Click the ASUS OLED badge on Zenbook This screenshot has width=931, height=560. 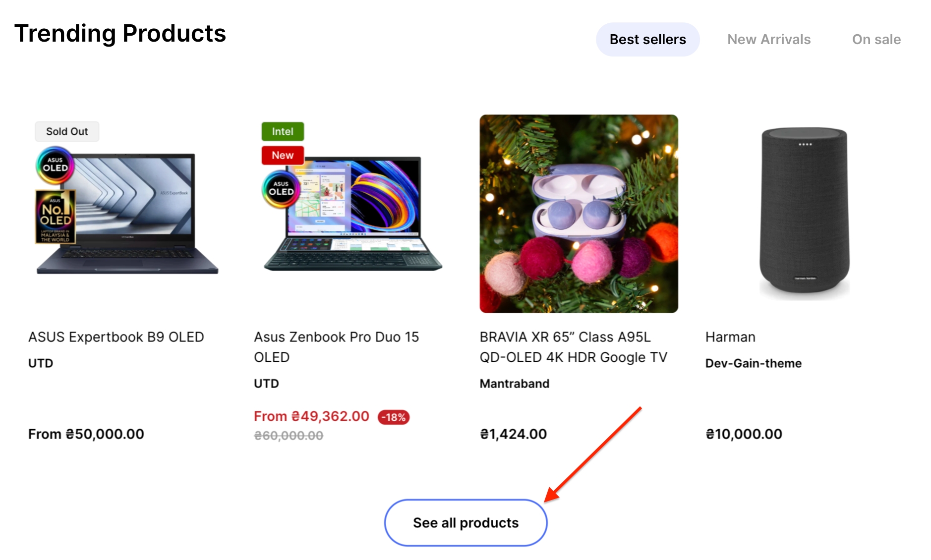281,189
